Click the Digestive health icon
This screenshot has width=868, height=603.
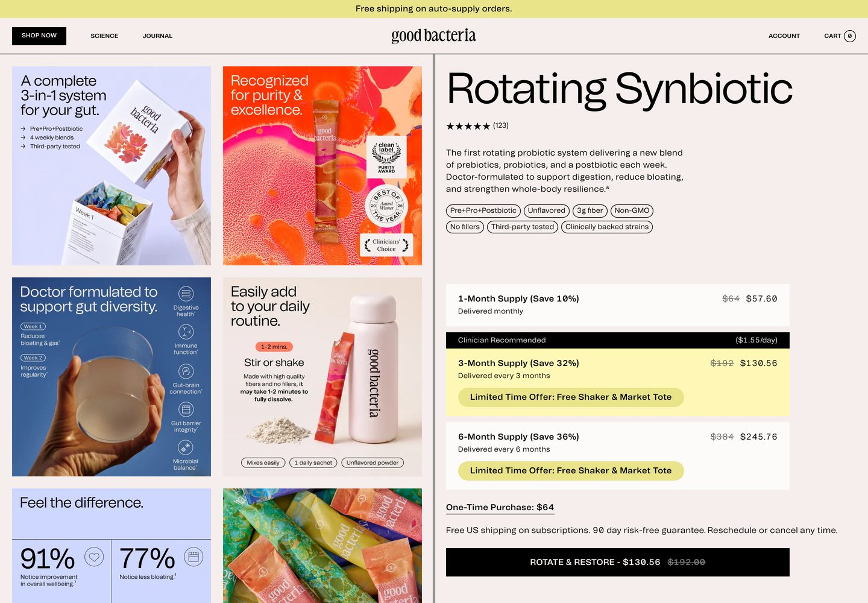pos(186,294)
